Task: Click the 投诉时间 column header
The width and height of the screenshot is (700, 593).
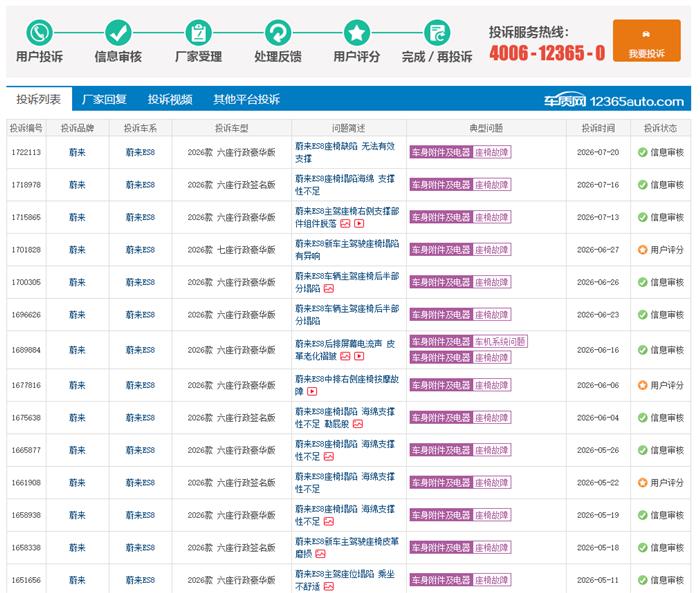Action: click(x=598, y=128)
